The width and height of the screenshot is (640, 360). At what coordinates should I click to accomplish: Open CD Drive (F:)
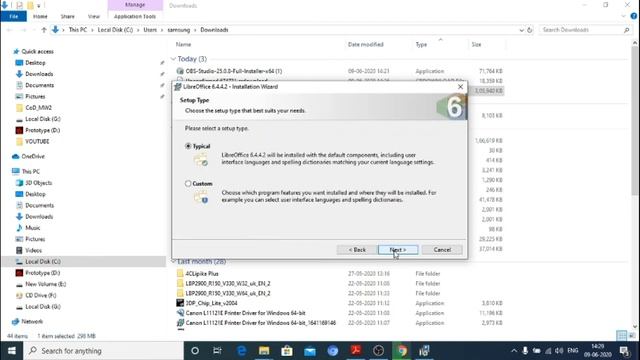tap(40, 295)
